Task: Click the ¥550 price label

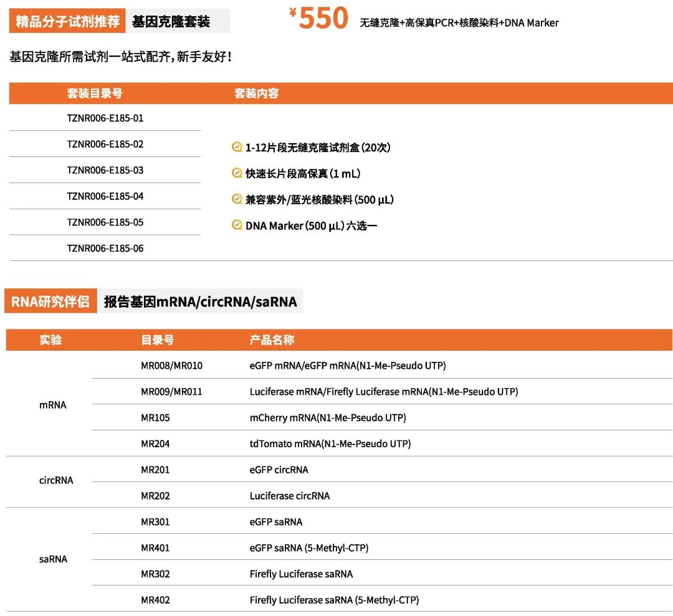Action: (x=318, y=19)
